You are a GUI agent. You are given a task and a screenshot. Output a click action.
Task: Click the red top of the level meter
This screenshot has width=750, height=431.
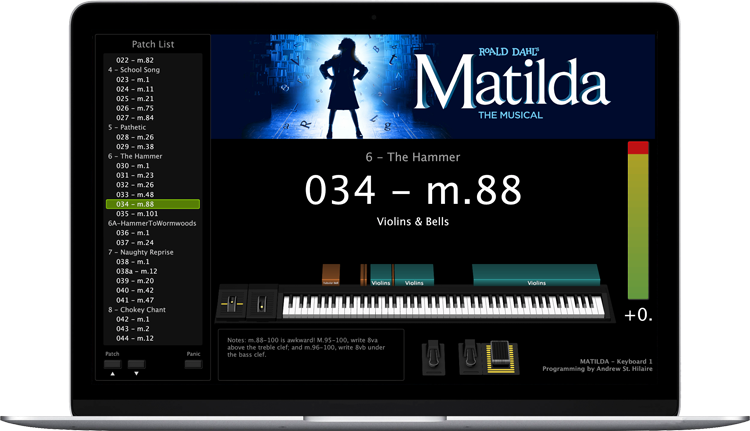[638, 147]
